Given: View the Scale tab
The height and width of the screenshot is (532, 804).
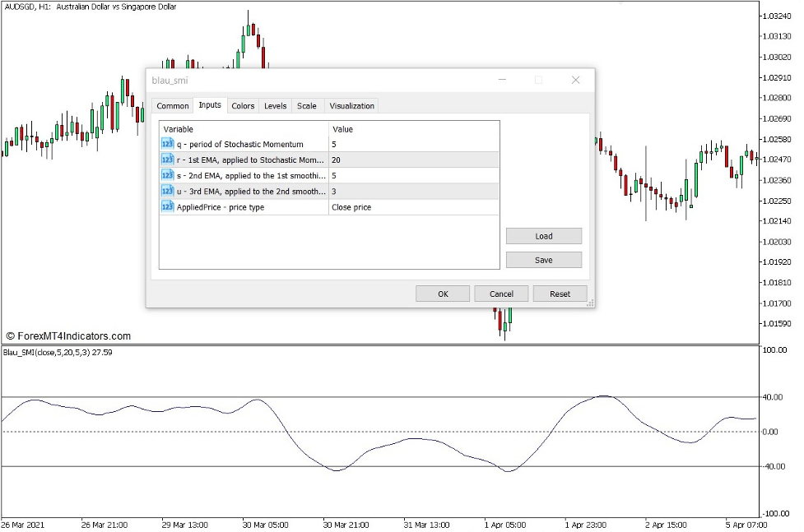Looking at the screenshot, I should (306, 105).
